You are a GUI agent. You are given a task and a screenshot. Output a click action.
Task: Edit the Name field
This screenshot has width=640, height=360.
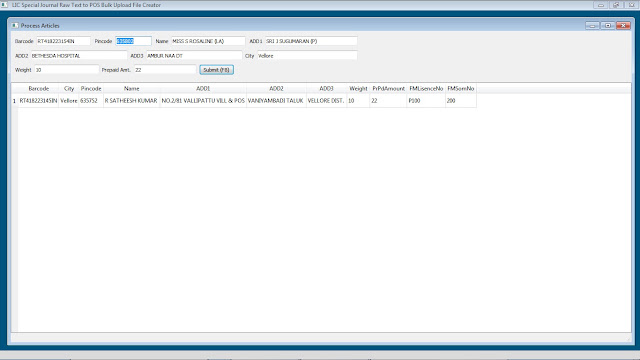(x=208, y=41)
